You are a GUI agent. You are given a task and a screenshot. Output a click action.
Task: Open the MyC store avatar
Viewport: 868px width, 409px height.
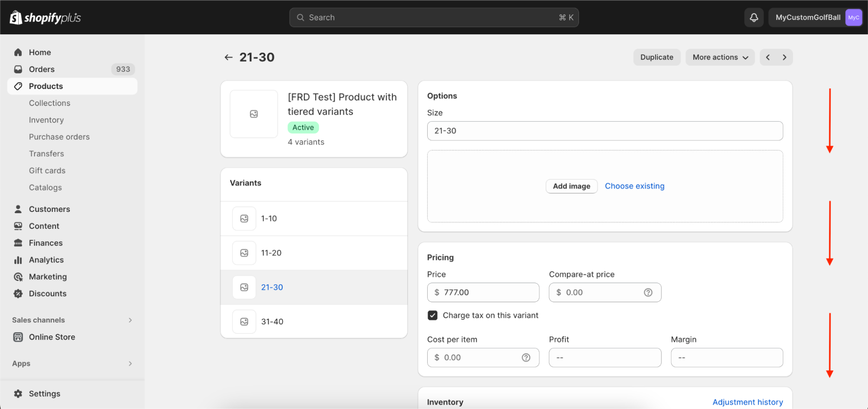853,17
